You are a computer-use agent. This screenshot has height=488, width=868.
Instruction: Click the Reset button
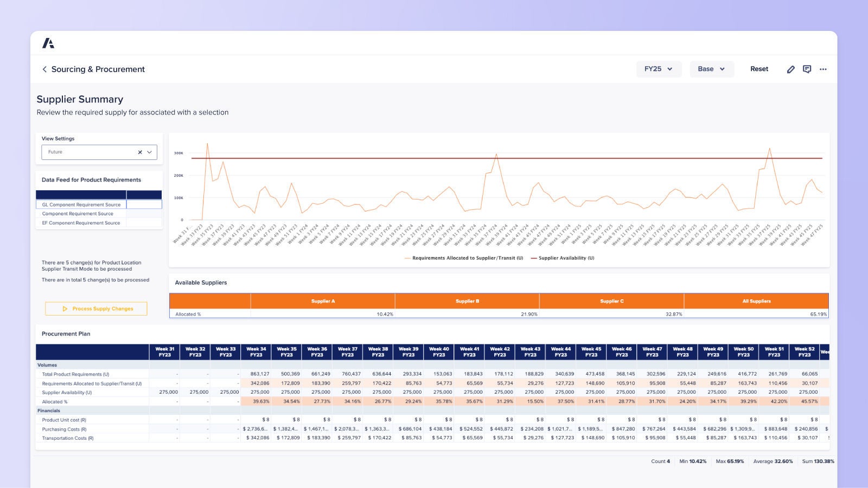(759, 69)
